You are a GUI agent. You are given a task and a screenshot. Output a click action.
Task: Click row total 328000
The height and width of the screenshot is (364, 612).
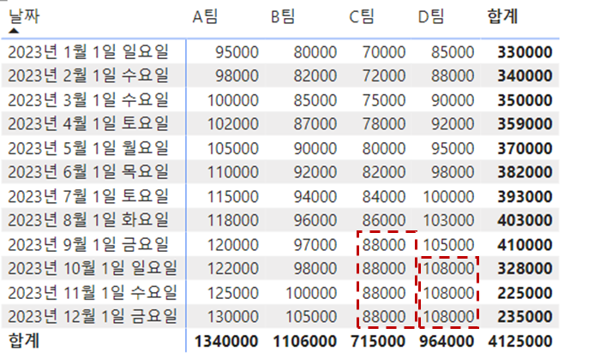click(x=525, y=269)
